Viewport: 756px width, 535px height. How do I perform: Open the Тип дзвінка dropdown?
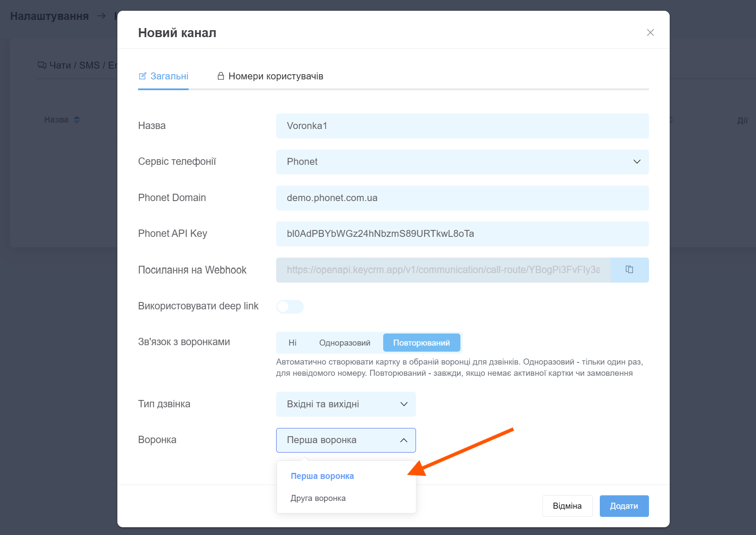(x=346, y=404)
